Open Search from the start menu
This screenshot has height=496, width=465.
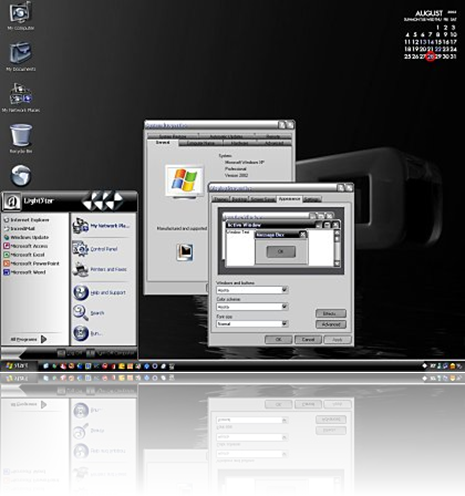(x=89, y=313)
